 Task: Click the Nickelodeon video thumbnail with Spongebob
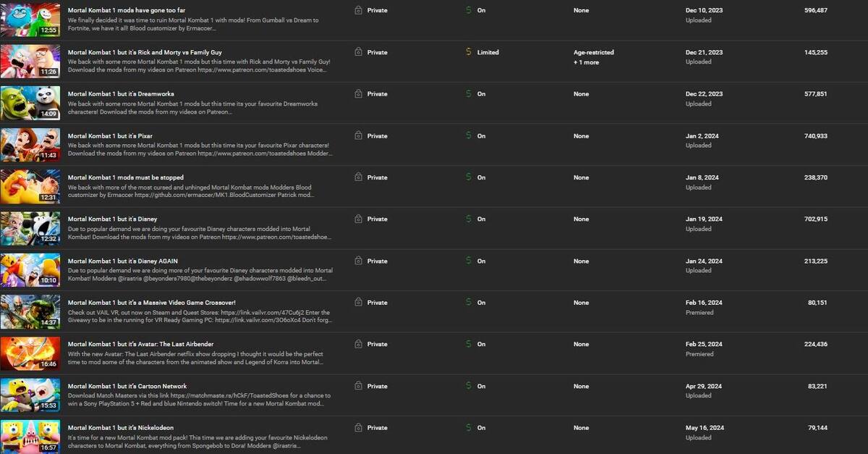[30, 437]
